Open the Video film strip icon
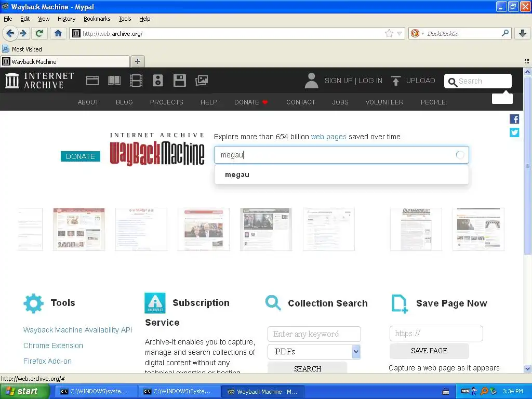 coord(136,81)
